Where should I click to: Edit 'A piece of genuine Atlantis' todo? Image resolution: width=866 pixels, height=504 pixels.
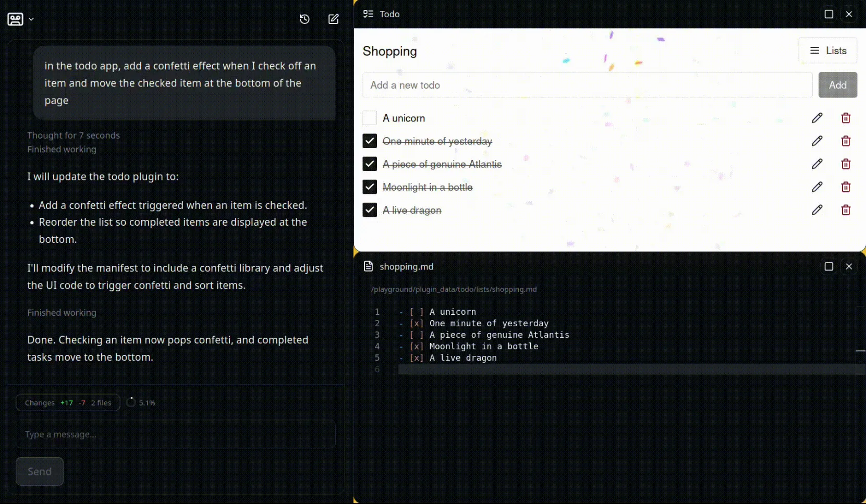(x=817, y=164)
